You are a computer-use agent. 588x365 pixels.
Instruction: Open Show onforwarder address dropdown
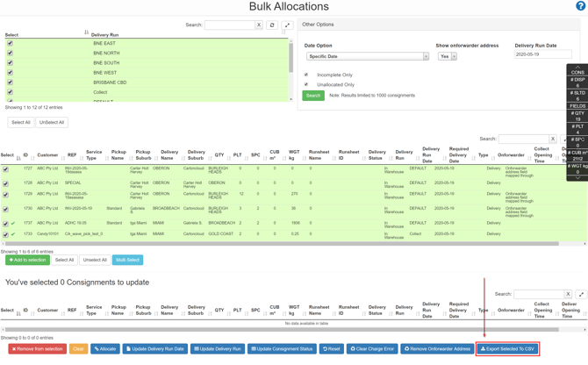pos(448,56)
